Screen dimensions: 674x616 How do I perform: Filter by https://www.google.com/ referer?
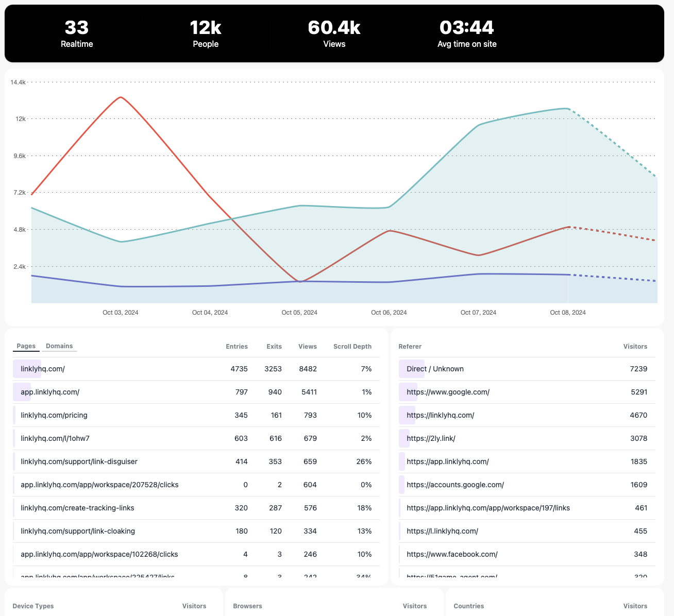click(x=527, y=392)
